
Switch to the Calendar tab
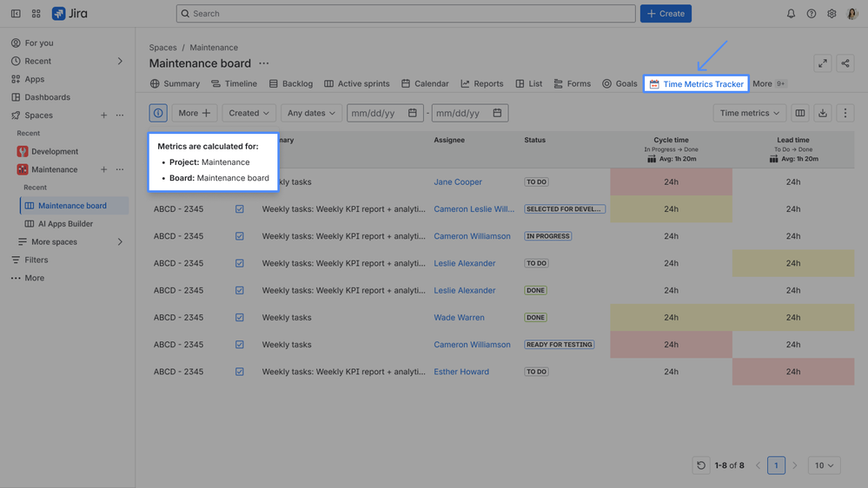425,83
